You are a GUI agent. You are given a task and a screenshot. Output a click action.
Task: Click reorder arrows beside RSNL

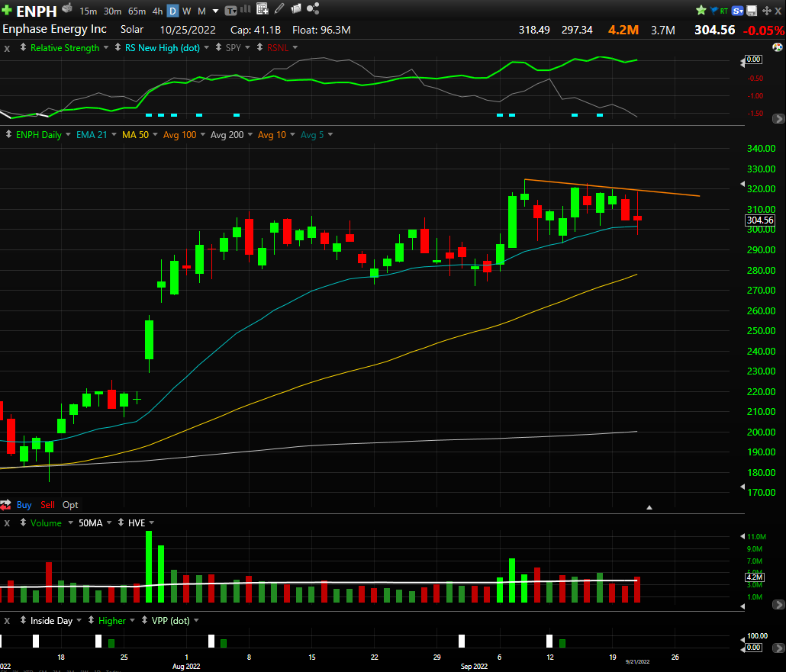[259, 47]
